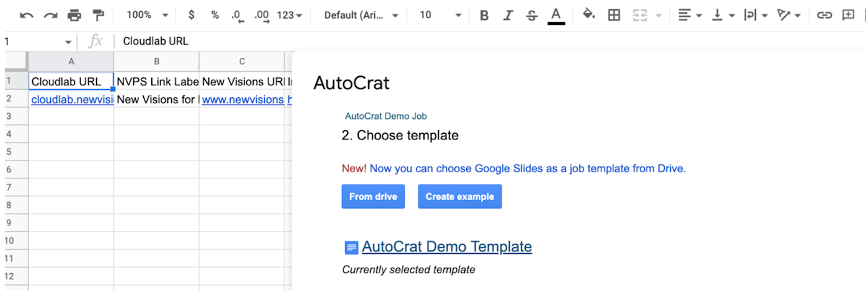Click the AutoCrat title
Image resolution: width=868 pixels, height=293 pixels.
[352, 83]
